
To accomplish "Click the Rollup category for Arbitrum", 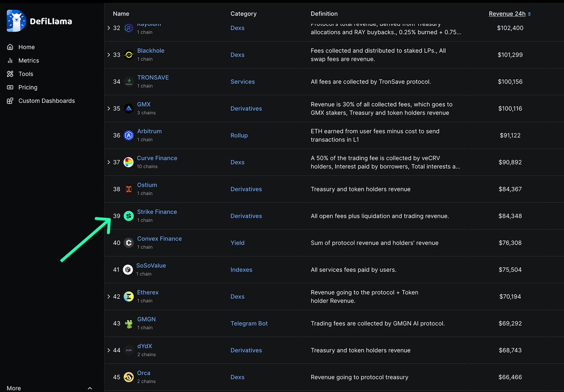I will (239, 136).
